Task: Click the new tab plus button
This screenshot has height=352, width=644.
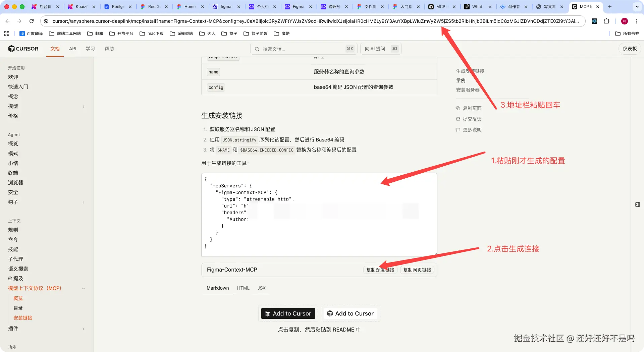Action: [610, 7]
